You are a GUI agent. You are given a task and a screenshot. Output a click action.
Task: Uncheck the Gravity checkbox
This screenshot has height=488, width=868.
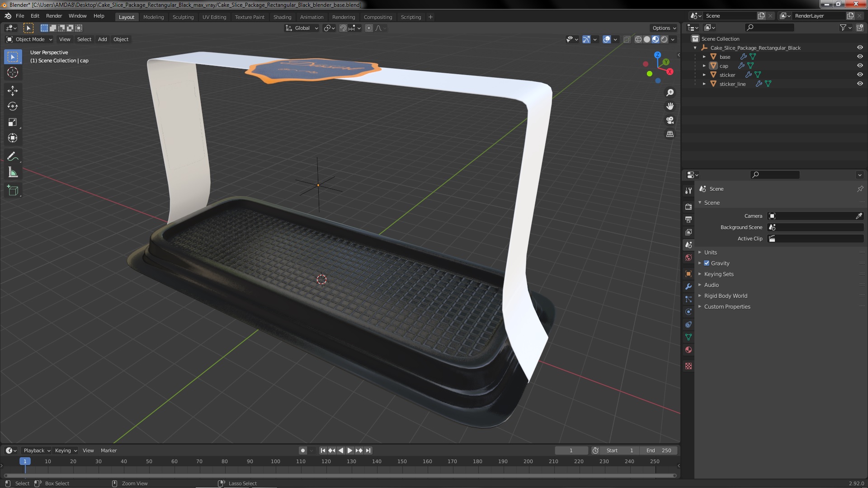point(707,263)
